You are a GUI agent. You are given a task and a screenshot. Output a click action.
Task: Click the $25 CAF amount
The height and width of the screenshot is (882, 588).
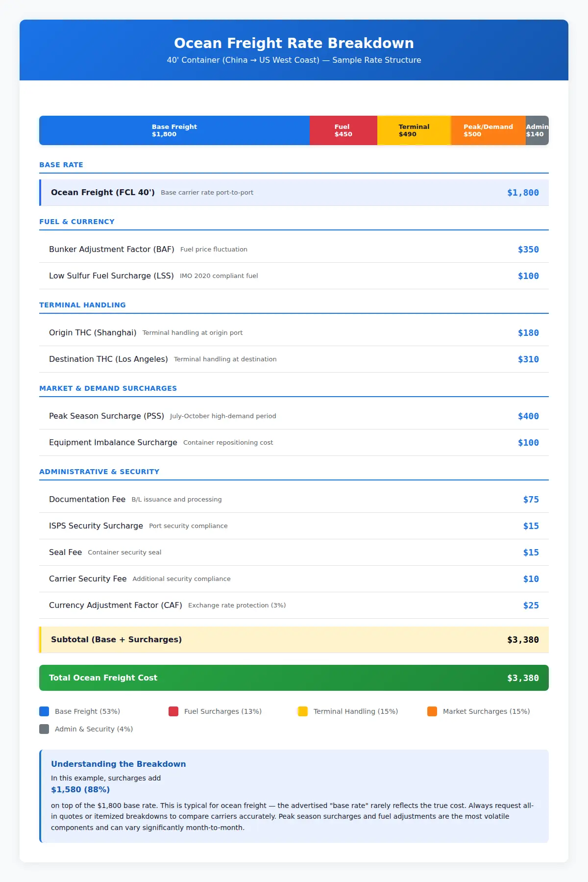tap(531, 605)
